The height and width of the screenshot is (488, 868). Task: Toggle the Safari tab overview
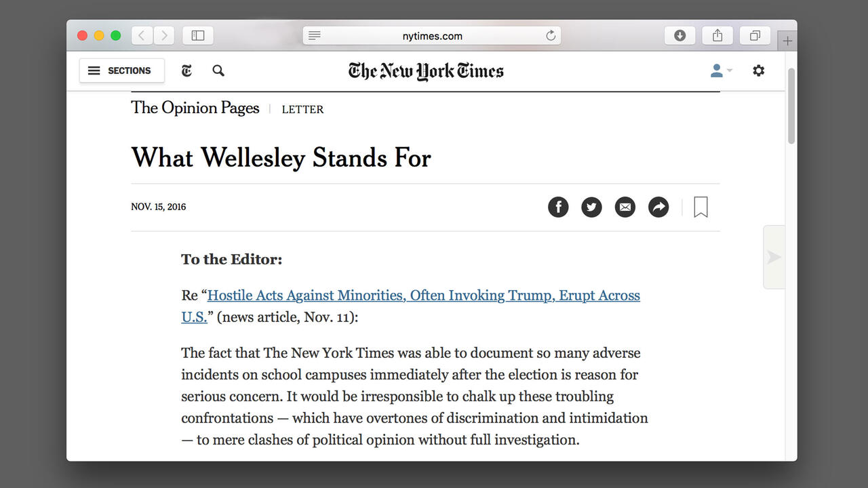(x=755, y=35)
